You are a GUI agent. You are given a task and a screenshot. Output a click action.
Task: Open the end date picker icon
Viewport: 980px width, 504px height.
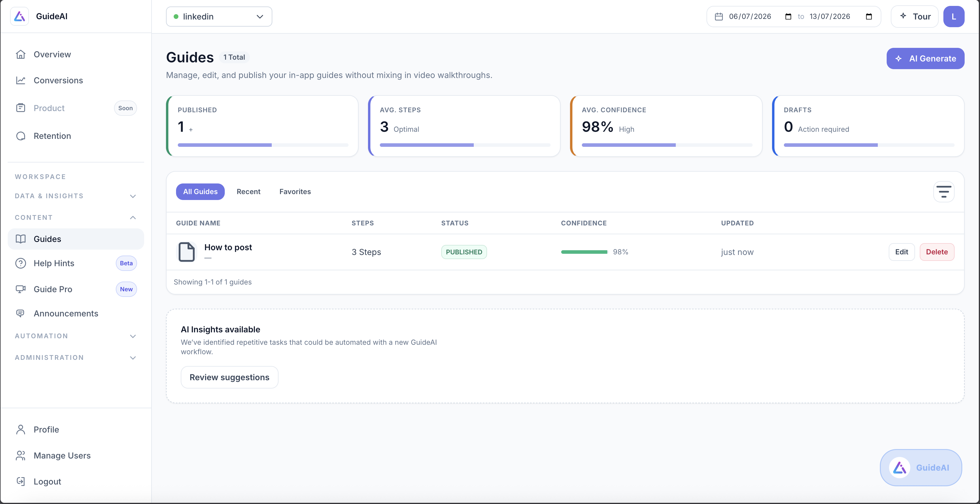coord(869,16)
